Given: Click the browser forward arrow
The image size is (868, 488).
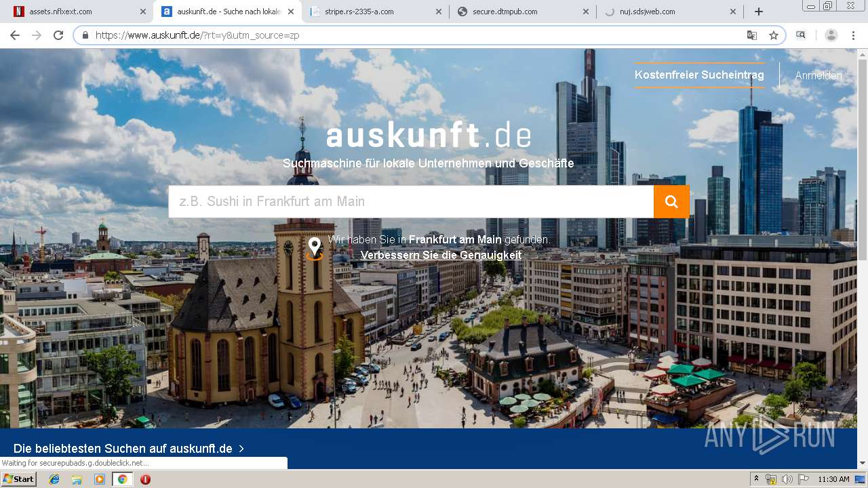Looking at the screenshot, I should tap(37, 35).
